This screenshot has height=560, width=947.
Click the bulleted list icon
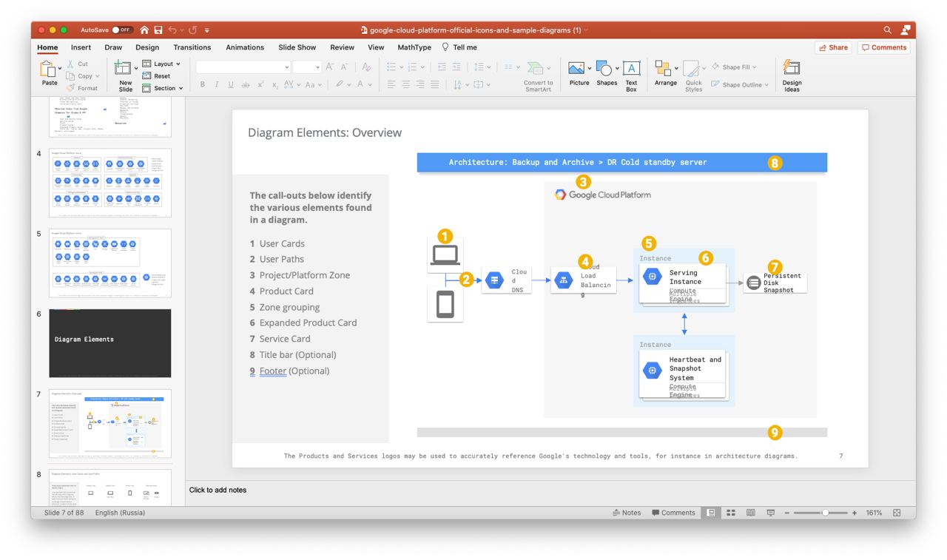pos(391,67)
